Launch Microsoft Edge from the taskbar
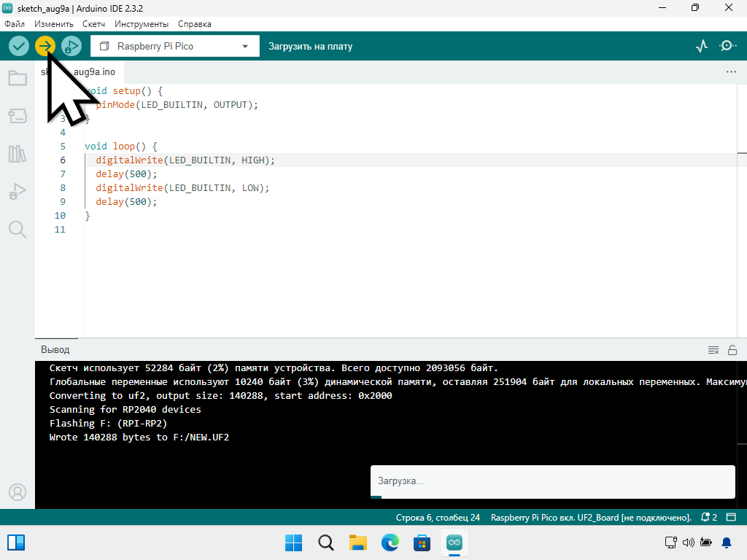 tap(390, 542)
